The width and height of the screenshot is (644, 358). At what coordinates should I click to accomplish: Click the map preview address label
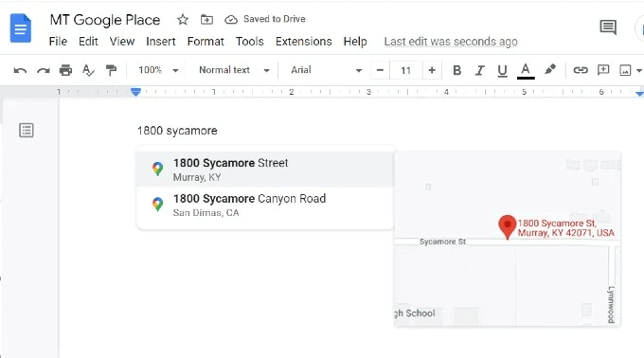[x=565, y=228]
